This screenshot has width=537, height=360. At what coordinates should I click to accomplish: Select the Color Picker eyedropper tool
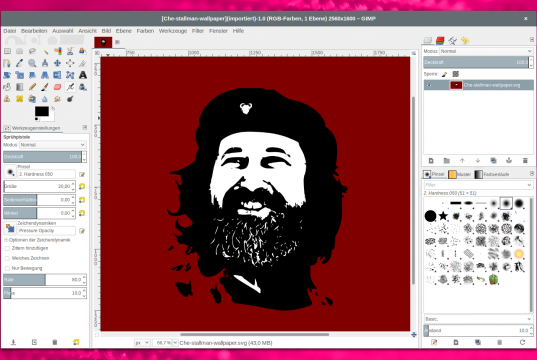tap(20, 63)
